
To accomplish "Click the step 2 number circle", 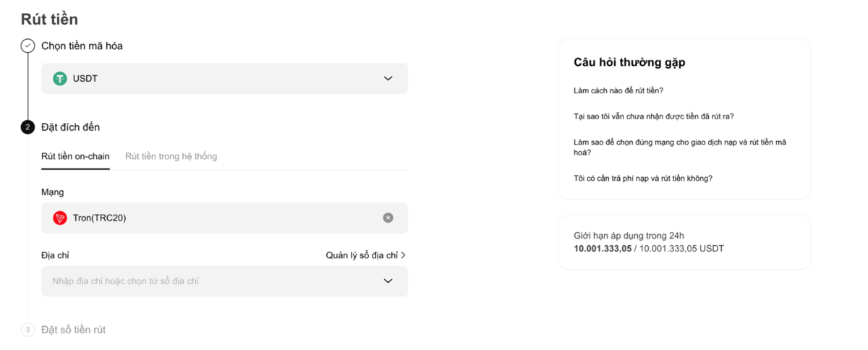I will (27, 127).
